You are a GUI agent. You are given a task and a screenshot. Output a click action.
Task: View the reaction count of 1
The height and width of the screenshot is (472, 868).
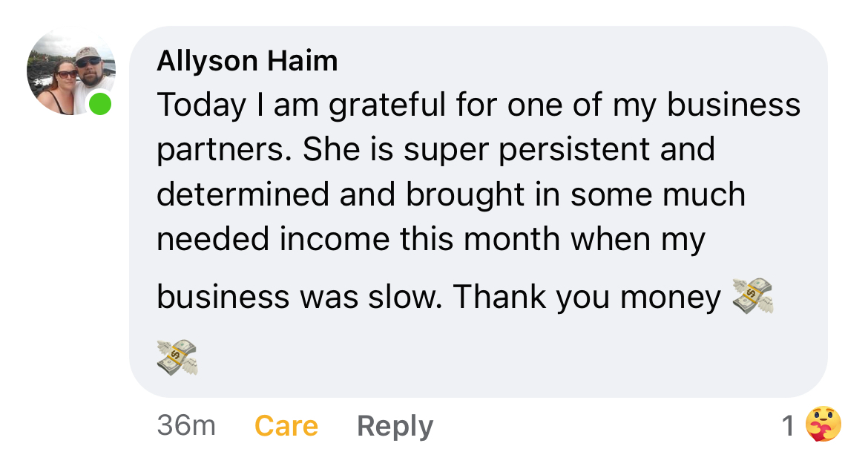[788, 426]
